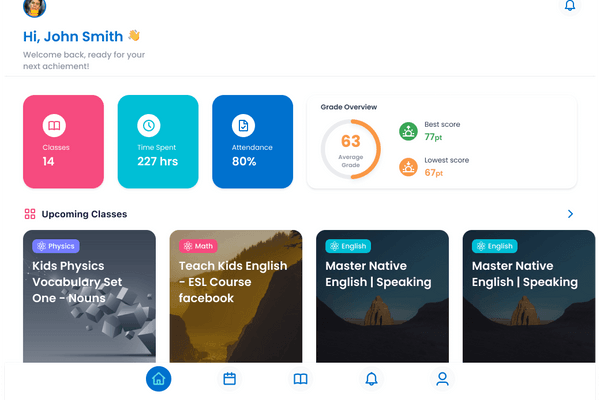Open the pink Classes summary card
The height and width of the screenshot is (400, 600).
pyautogui.click(x=63, y=141)
